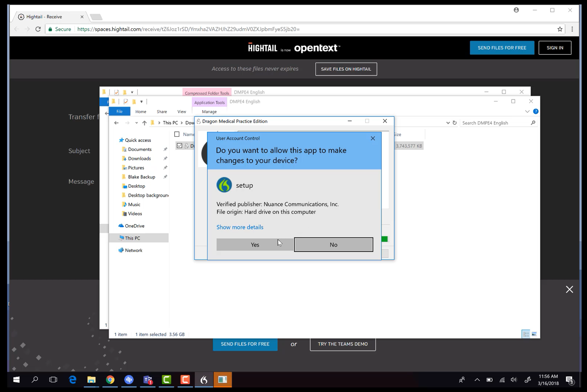Open the File tab in Explorer ribbon
Viewport: 587px width, 392px height.
119,111
